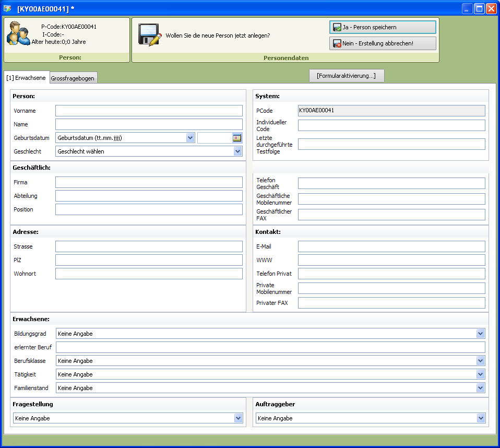
Task: Click the application icon in title bar
Action: (x=7, y=9)
